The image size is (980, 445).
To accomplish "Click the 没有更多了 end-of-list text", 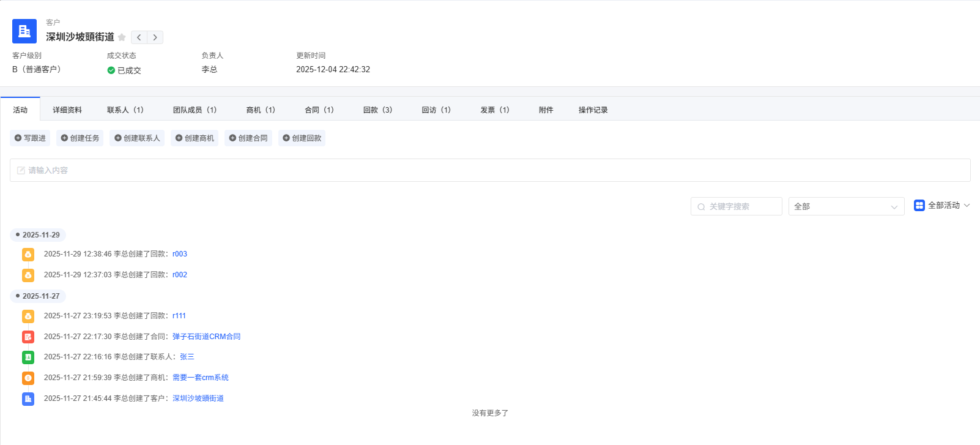I will click(490, 413).
